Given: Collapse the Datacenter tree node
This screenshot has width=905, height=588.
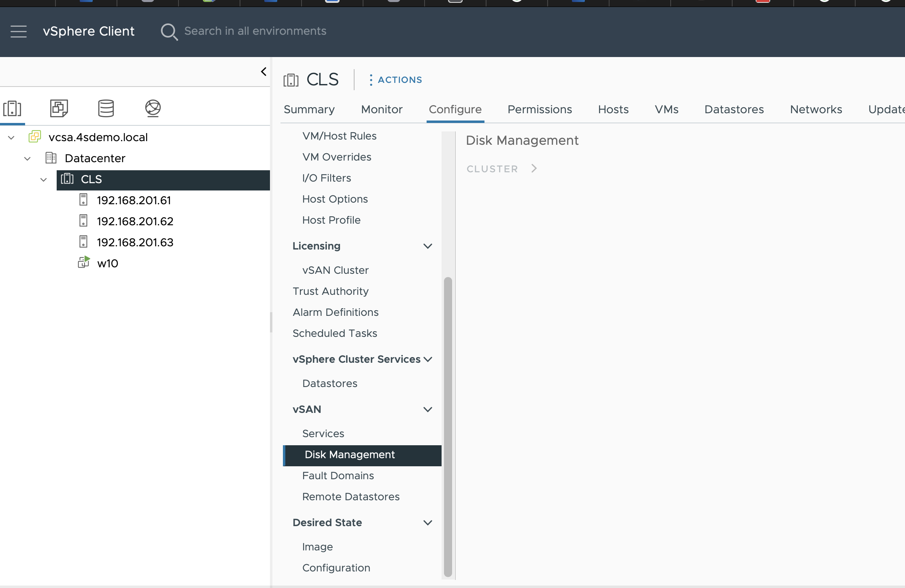Looking at the screenshot, I should [27, 159].
